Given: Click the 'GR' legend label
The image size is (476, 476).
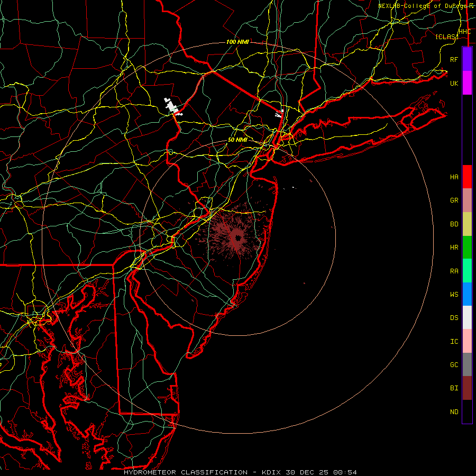Looking at the screenshot, I should pyautogui.click(x=454, y=200).
